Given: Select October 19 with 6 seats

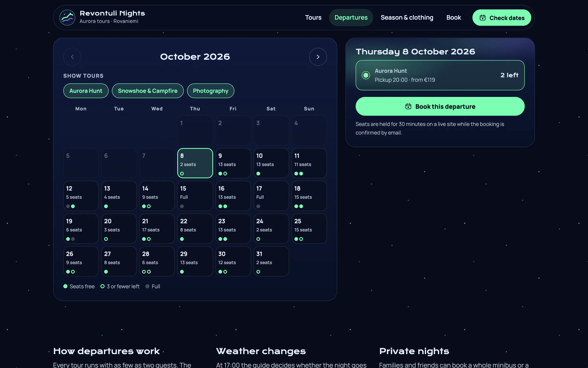Looking at the screenshot, I should click(81, 229).
